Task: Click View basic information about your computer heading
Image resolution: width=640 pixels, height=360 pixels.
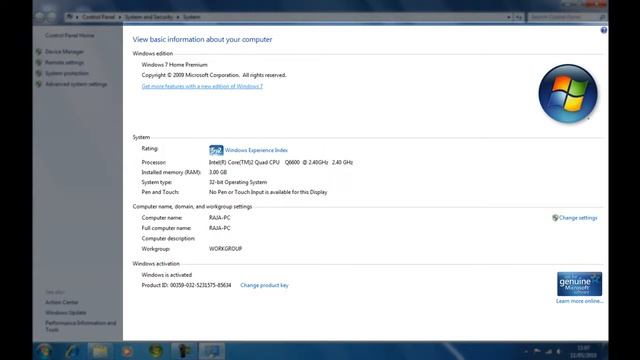Action: click(202, 40)
